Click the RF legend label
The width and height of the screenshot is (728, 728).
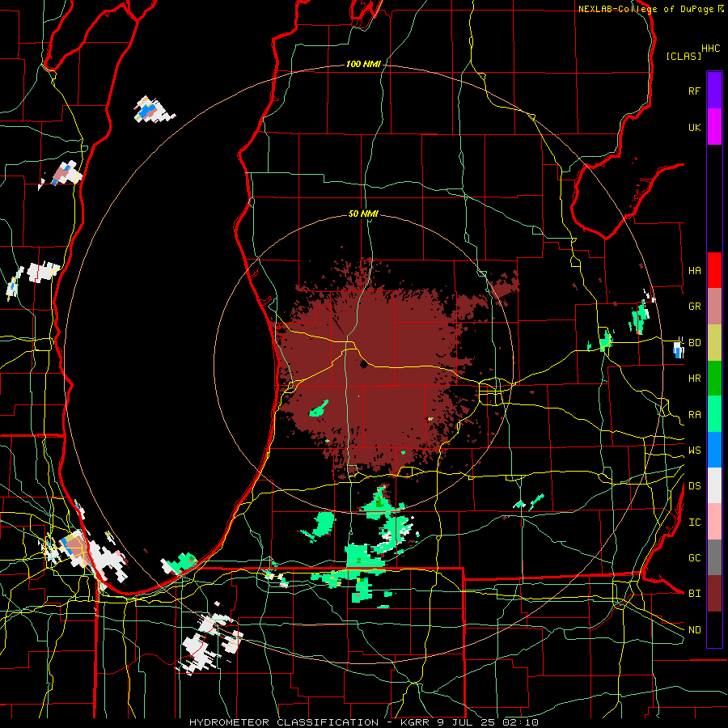(x=694, y=91)
